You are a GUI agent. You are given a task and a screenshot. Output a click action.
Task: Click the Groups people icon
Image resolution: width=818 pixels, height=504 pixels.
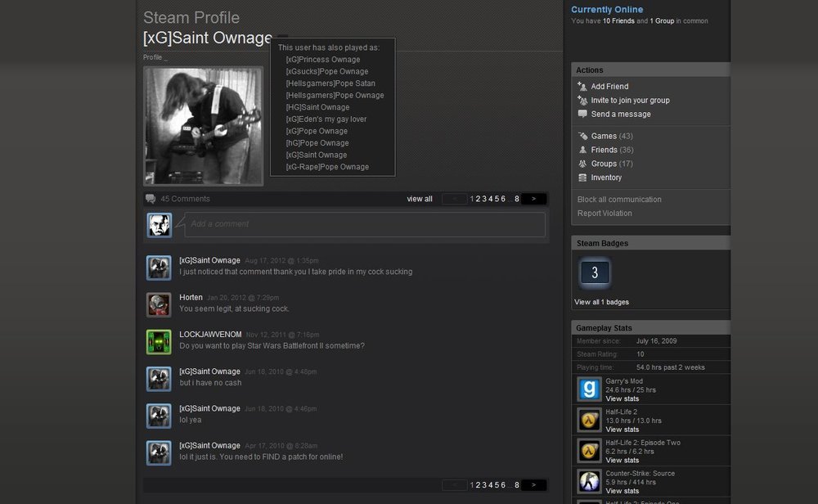[x=582, y=164]
